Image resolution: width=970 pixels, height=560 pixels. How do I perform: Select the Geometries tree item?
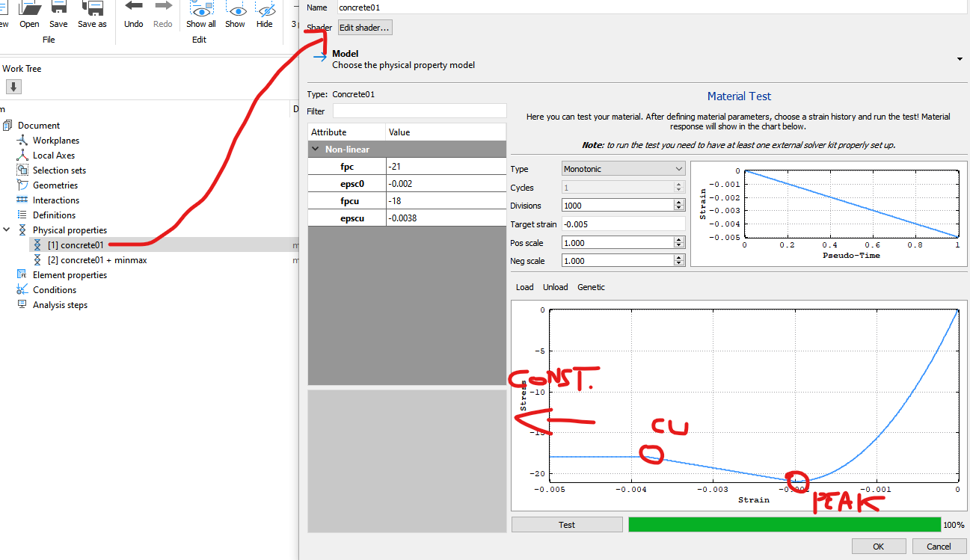55,185
